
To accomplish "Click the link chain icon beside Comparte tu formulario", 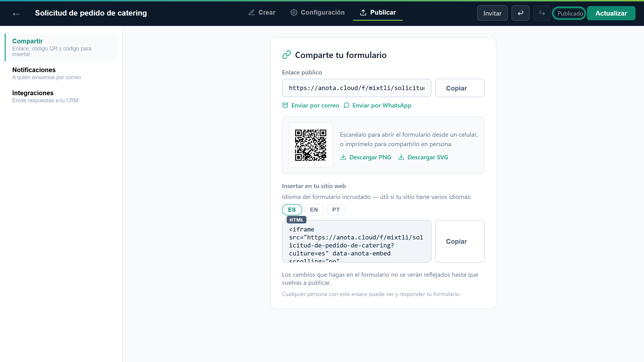I will coord(286,55).
